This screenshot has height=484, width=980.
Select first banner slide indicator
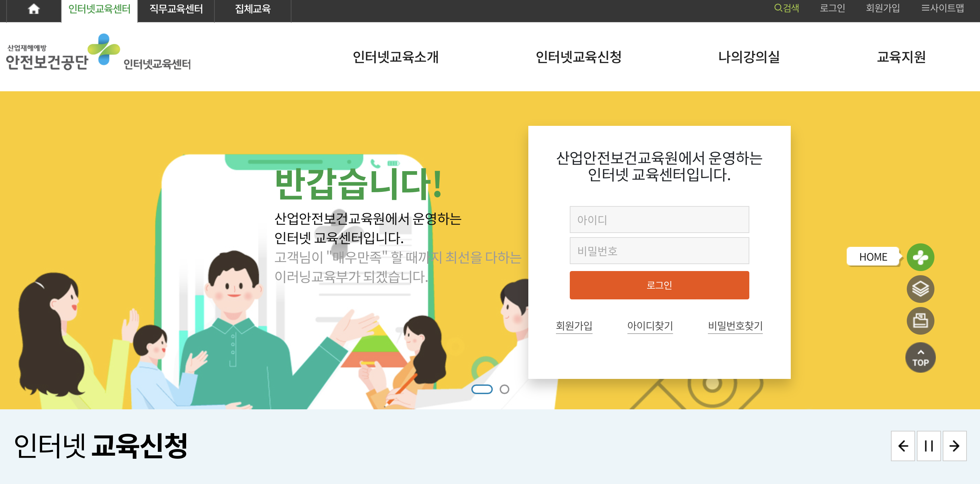(482, 389)
